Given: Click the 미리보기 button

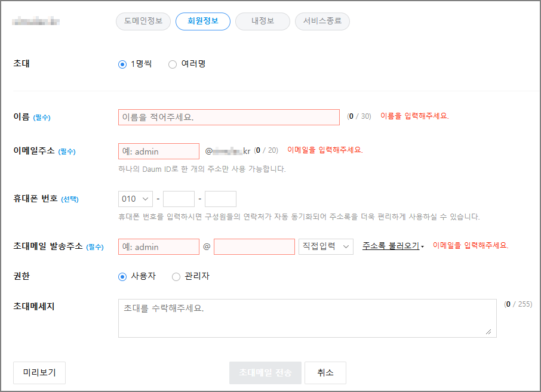Looking at the screenshot, I should (39, 373).
